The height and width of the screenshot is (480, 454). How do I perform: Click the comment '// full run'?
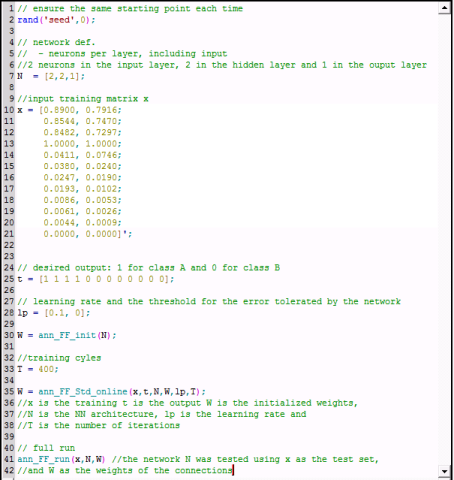tap(46, 448)
